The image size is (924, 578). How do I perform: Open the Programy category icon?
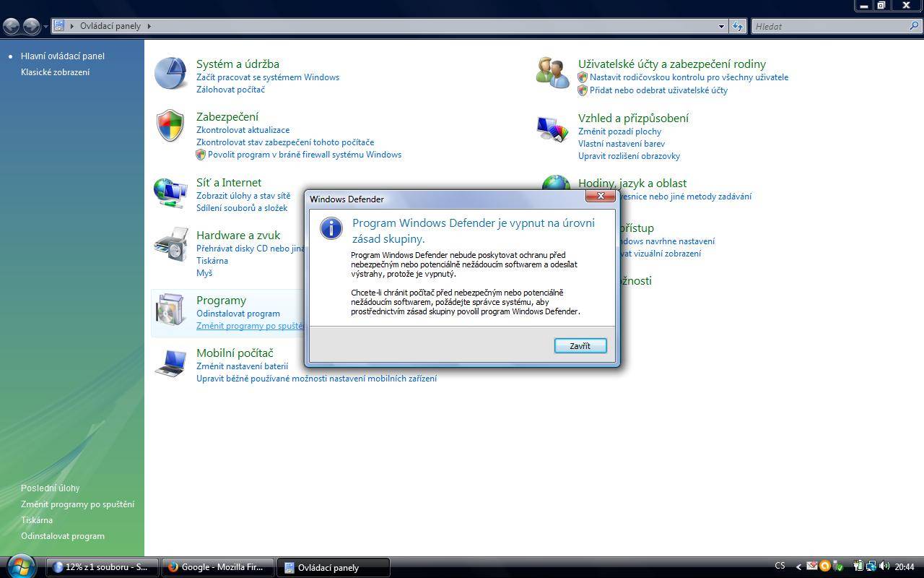pos(171,310)
